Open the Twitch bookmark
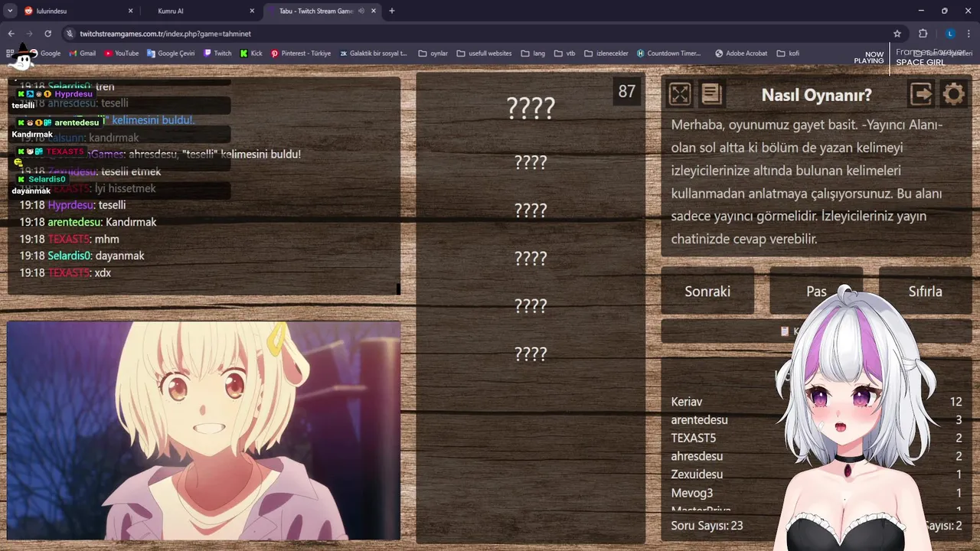This screenshot has height=551, width=980. coord(217,54)
